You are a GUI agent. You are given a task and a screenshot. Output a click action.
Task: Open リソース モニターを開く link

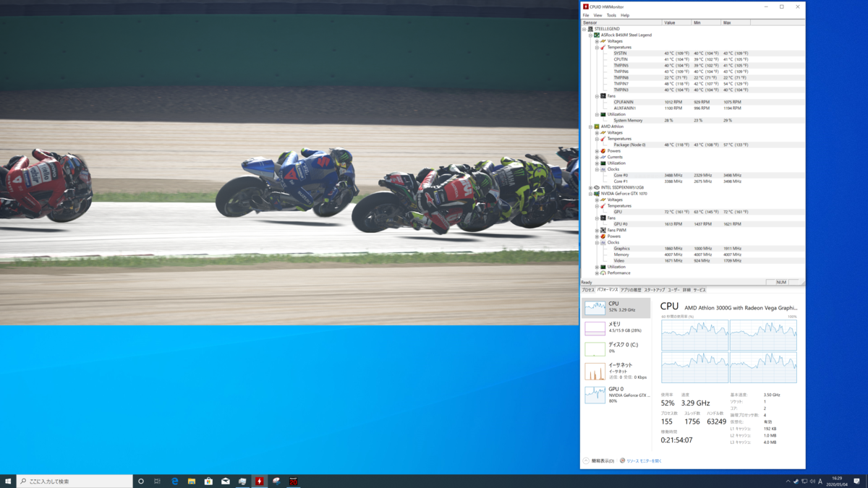[x=644, y=461]
